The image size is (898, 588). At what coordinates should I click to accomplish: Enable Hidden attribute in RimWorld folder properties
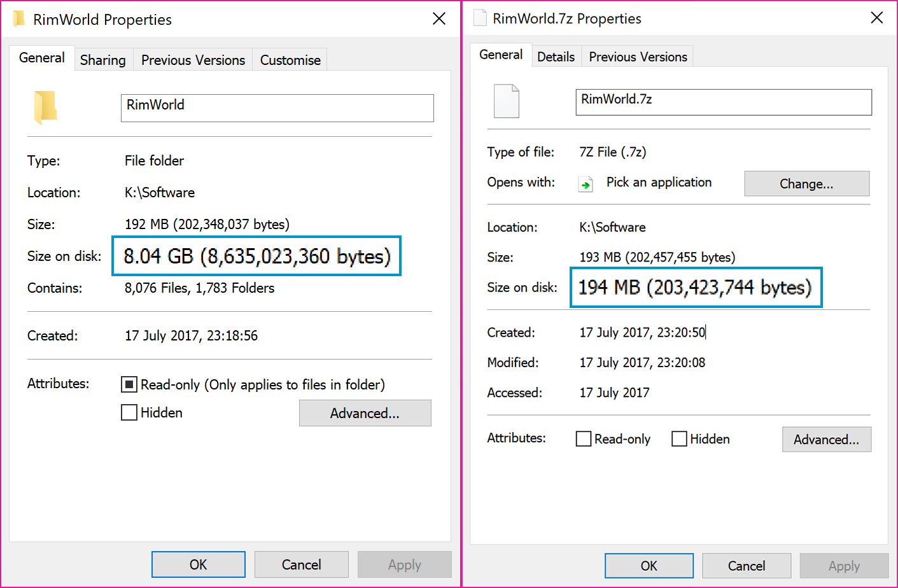pos(129,412)
